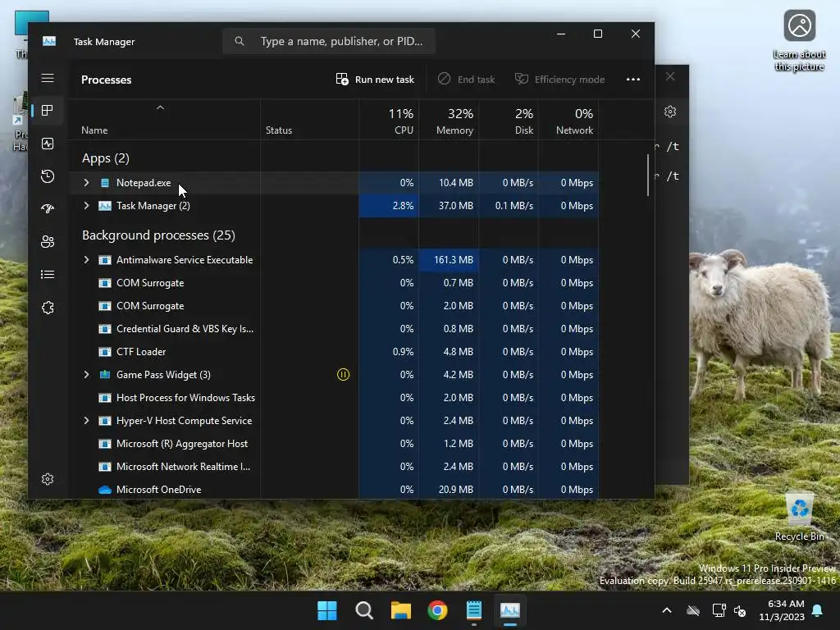Click the Efficiency mode button

click(559, 80)
